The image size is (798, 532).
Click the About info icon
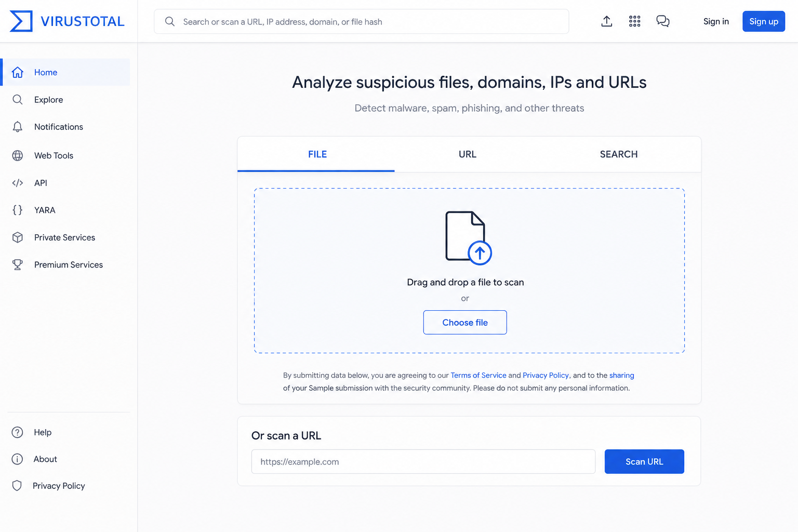click(x=18, y=459)
